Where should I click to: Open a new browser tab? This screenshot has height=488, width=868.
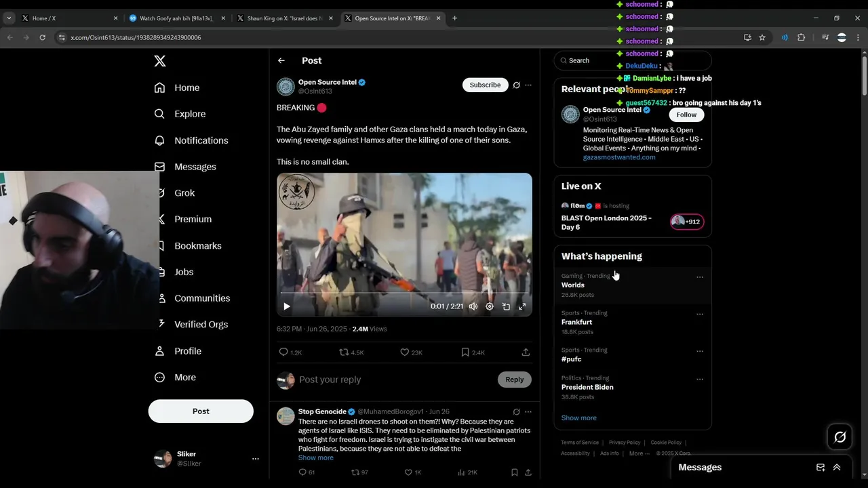pyautogui.click(x=454, y=18)
